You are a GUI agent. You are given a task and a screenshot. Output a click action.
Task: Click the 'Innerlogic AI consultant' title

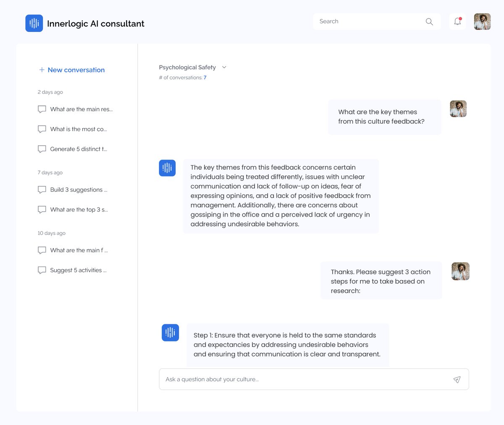(x=96, y=24)
